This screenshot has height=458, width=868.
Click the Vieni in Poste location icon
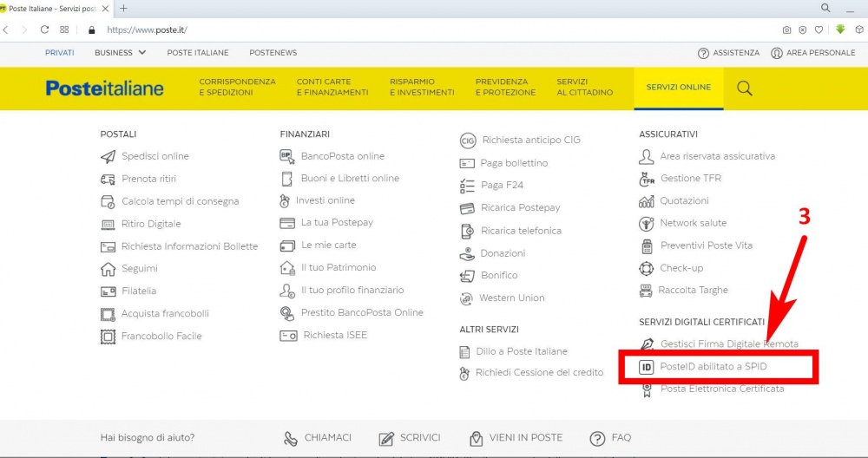point(476,439)
